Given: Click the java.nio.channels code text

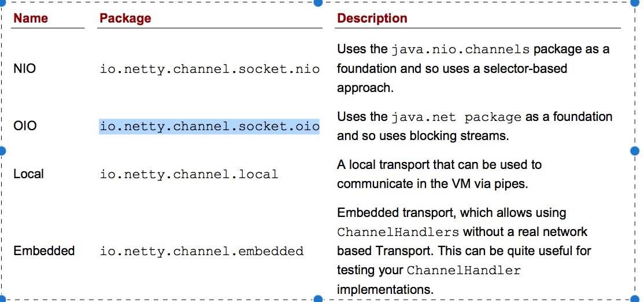Looking at the screenshot, I should (460, 50).
